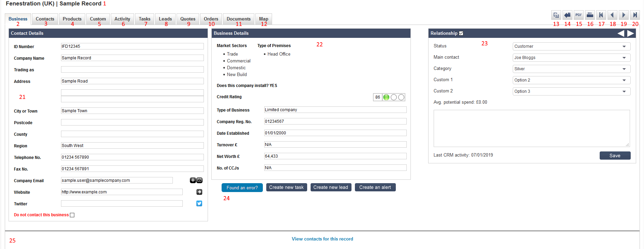The width and height of the screenshot is (644, 249).
Task: Switch to the Contacts tab
Action: pos(45,19)
